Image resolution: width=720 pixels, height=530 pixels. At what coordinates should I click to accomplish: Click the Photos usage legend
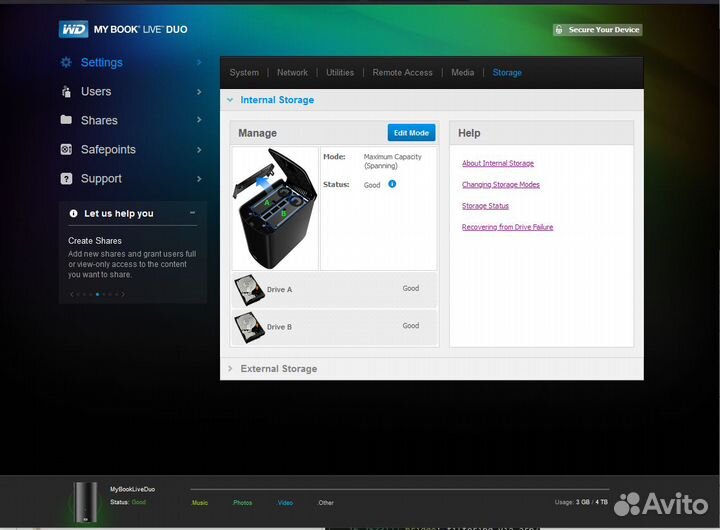[x=242, y=503]
